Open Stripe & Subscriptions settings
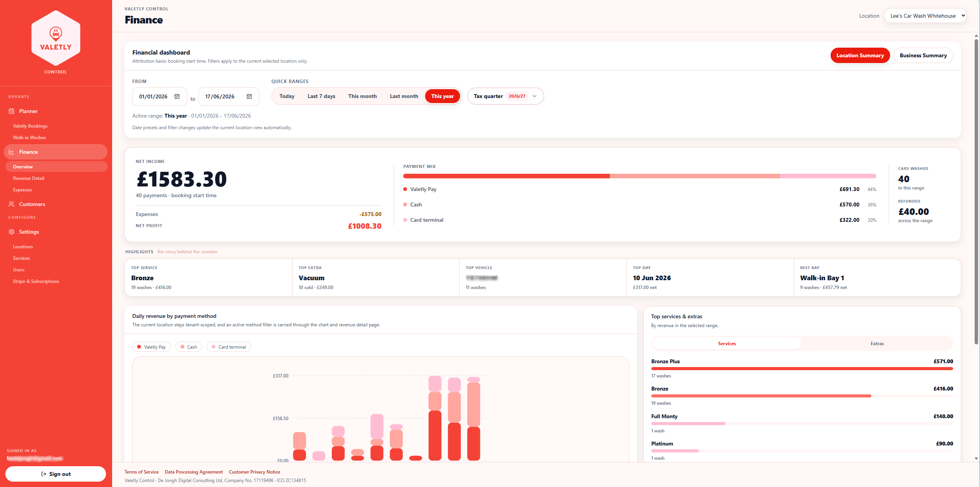 pyautogui.click(x=36, y=281)
